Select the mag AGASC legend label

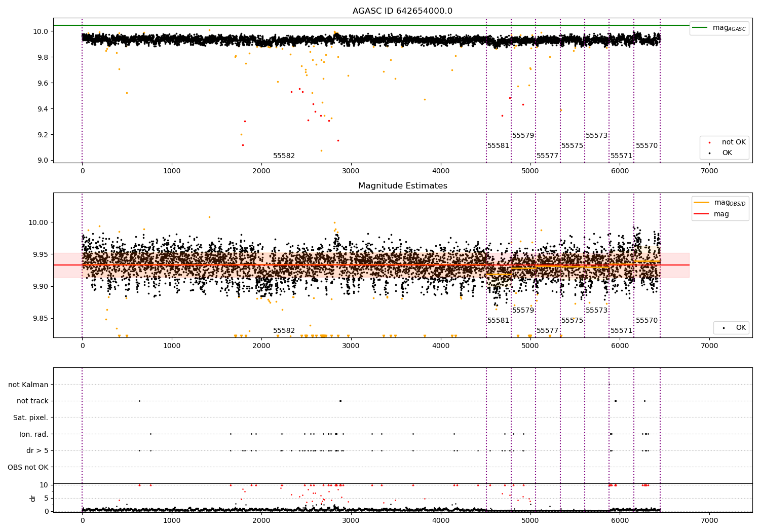pos(729,28)
